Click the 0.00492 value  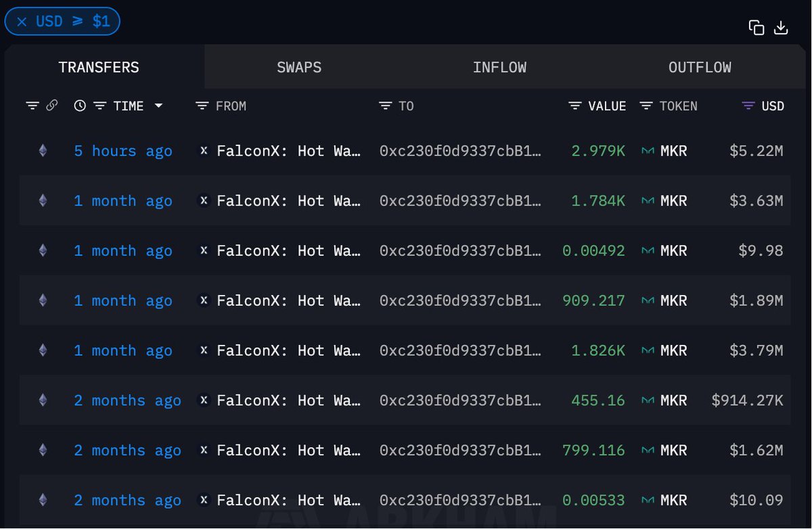click(593, 251)
